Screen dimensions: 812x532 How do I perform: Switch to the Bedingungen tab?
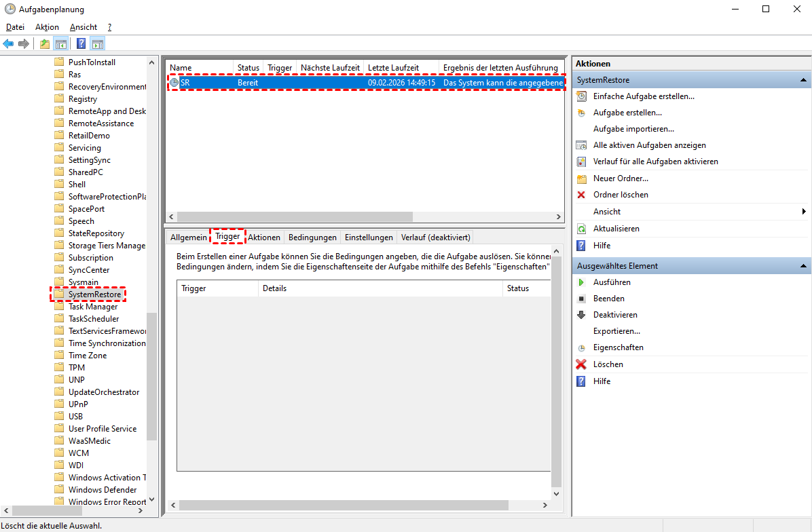tap(312, 237)
